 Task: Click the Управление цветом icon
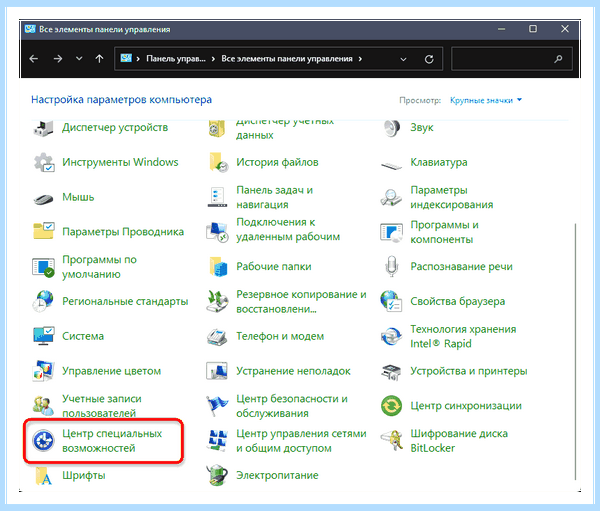[x=43, y=371]
